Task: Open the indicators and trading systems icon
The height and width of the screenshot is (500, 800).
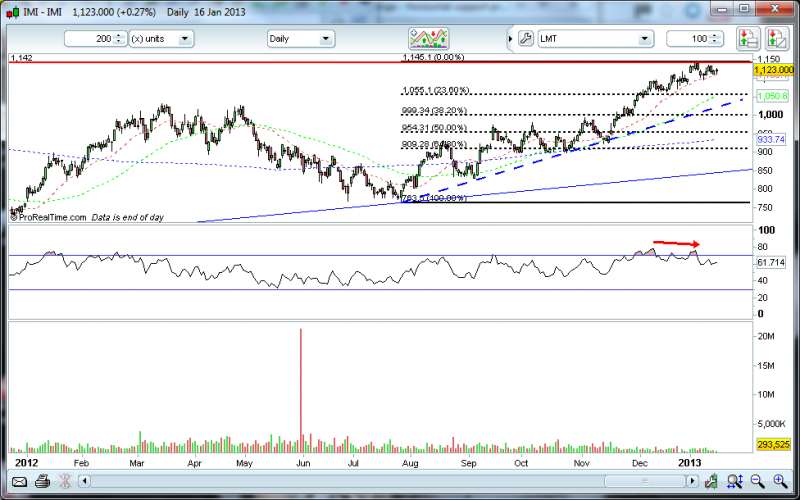Action: 432,39
